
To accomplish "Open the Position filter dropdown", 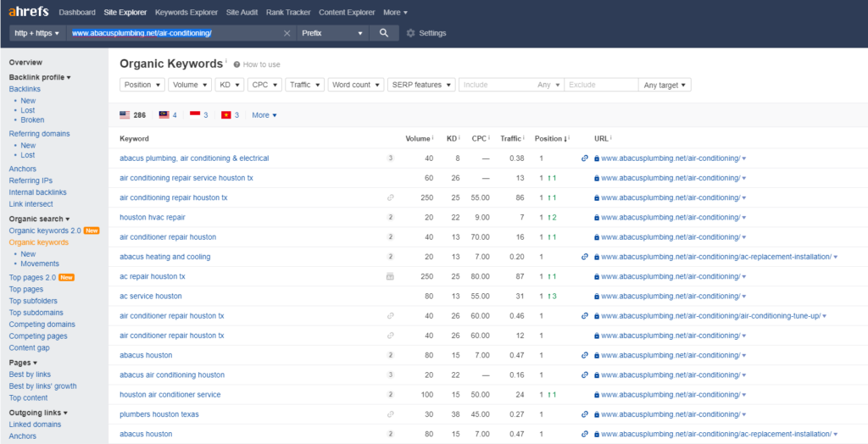I will coord(142,85).
